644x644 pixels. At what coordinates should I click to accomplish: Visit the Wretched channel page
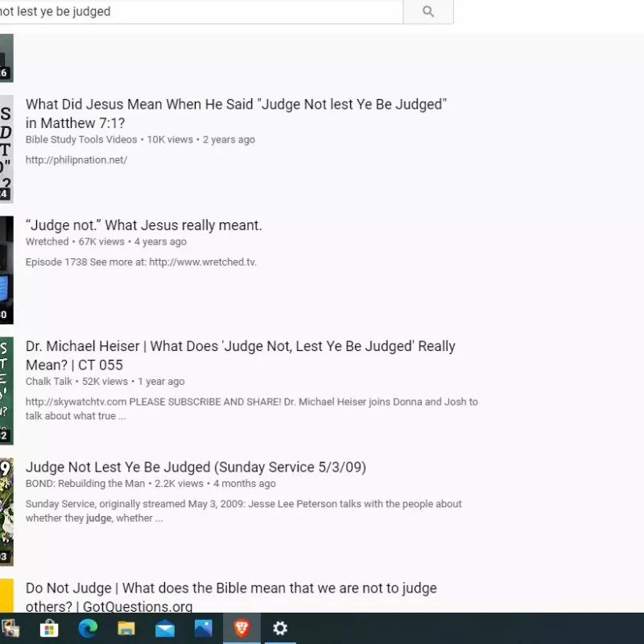(47, 242)
